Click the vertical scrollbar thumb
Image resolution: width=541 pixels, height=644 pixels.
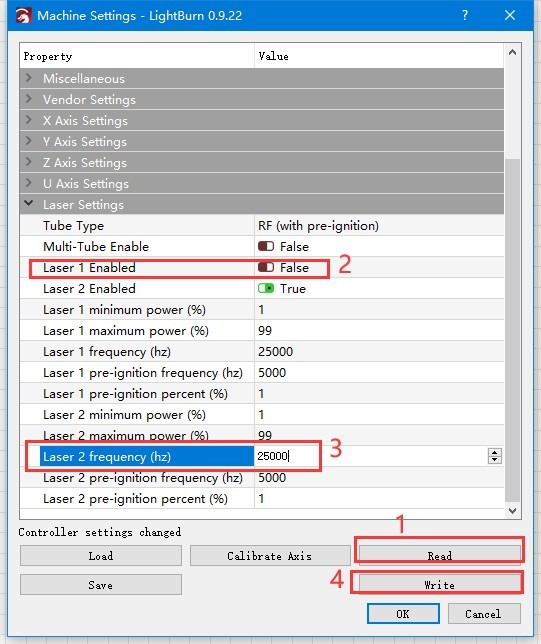pyautogui.click(x=512, y=330)
